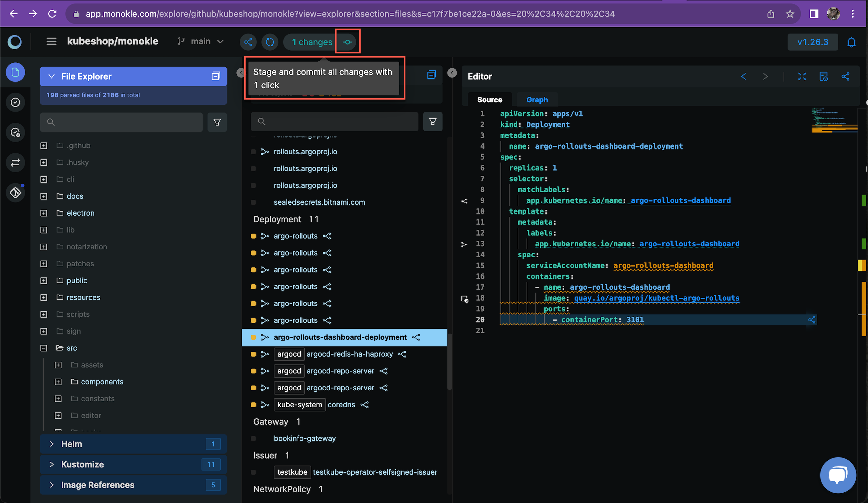Expand the electron folder
This screenshot has width=868, height=503.
pyautogui.click(x=43, y=213)
